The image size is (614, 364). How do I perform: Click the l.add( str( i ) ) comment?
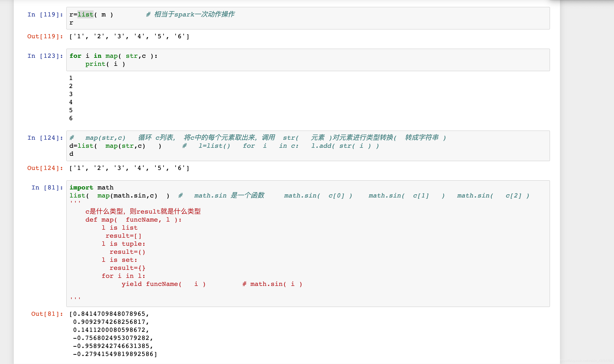tap(345, 146)
